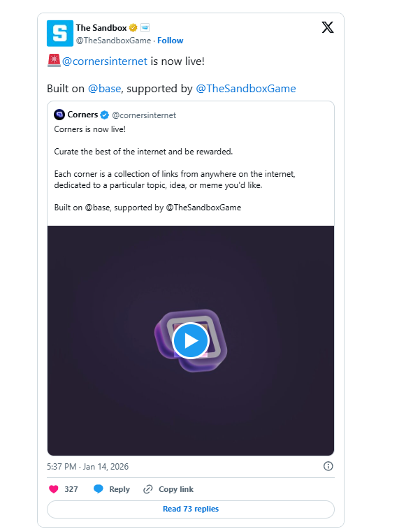The image size is (420, 529).
Task: Click the Corners quoted account name
Action: pyautogui.click(x=82, y=115)
